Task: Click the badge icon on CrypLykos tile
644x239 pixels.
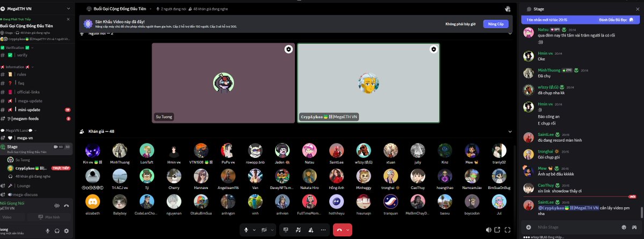Action: [x=433, y=49]
